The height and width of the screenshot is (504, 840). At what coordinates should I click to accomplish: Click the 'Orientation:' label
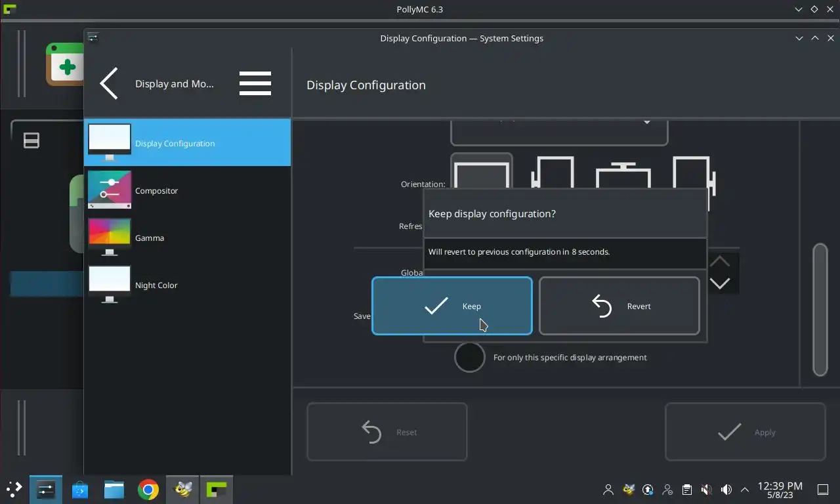(x=423, y=184)
